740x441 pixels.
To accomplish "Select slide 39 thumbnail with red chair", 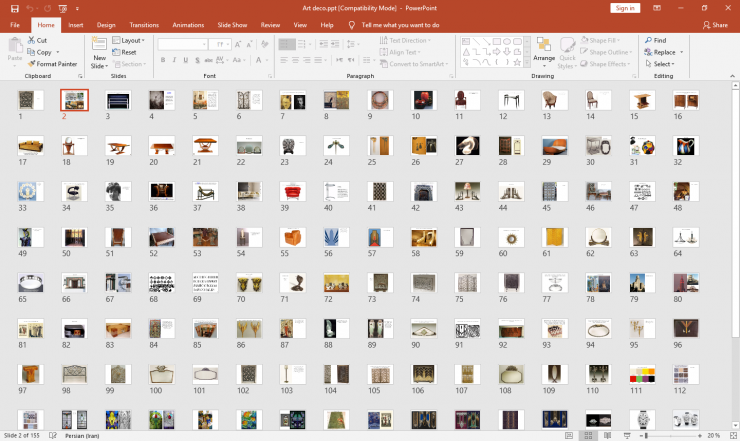I will 293,192.
